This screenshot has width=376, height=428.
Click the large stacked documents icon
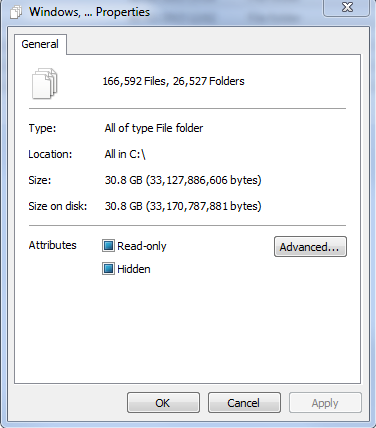[x=45, y=83]
